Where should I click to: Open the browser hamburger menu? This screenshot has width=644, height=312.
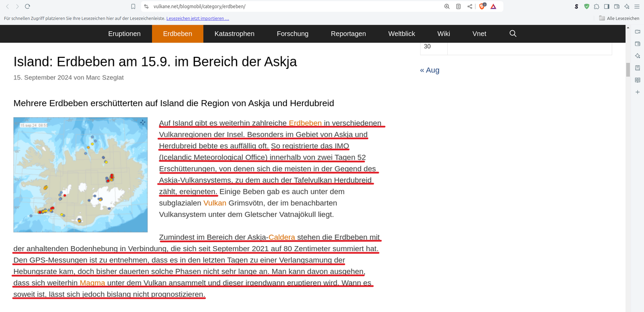(x=637, y=7)
